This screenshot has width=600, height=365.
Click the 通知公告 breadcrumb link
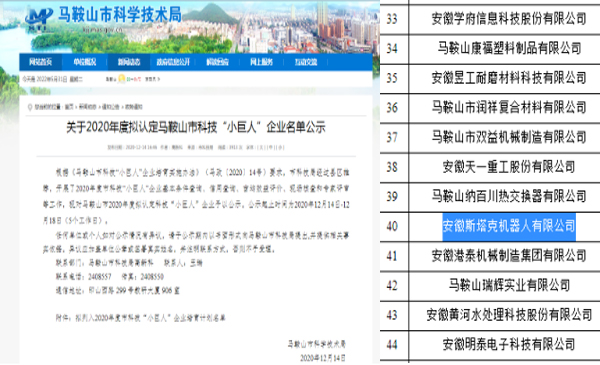coord(111,107)
